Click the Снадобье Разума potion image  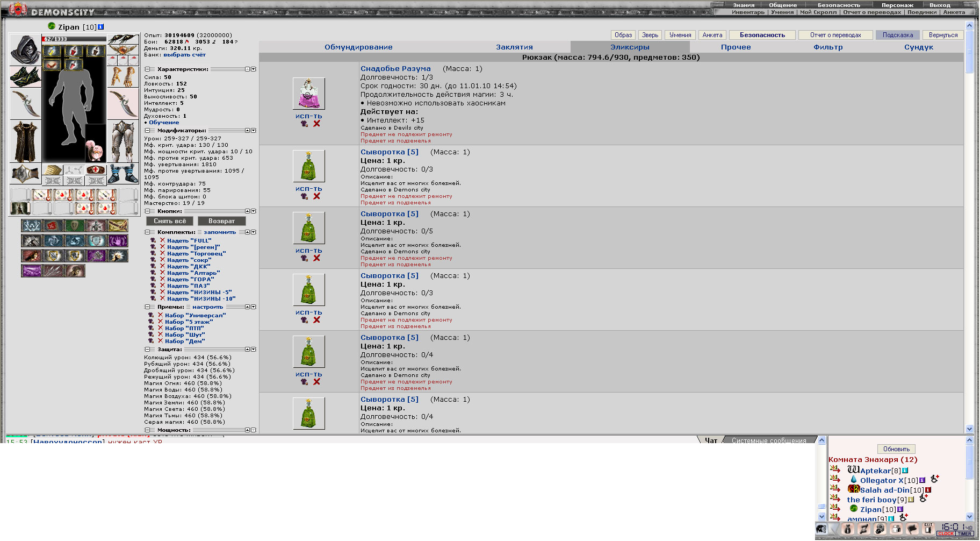[308, 94]
